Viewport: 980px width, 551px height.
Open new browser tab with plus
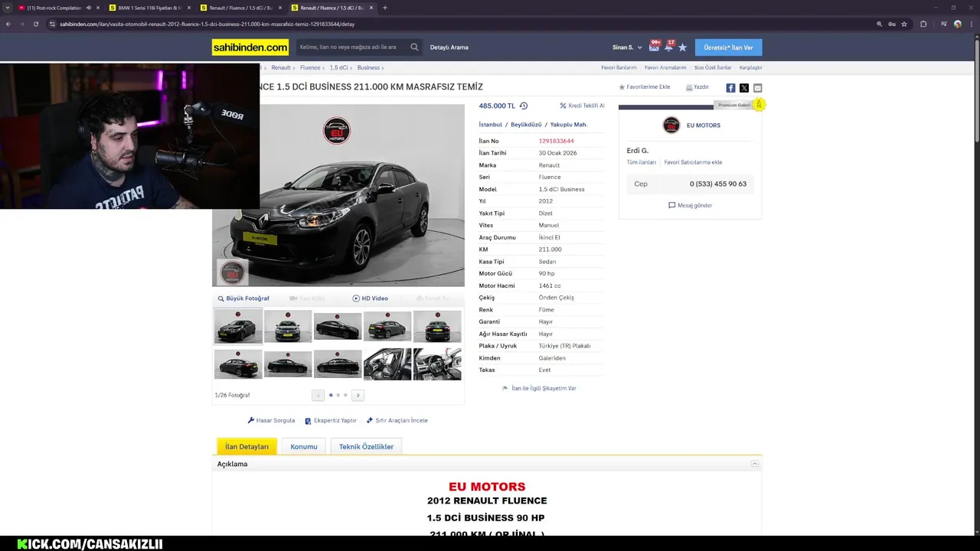click(x=384, y=8)
